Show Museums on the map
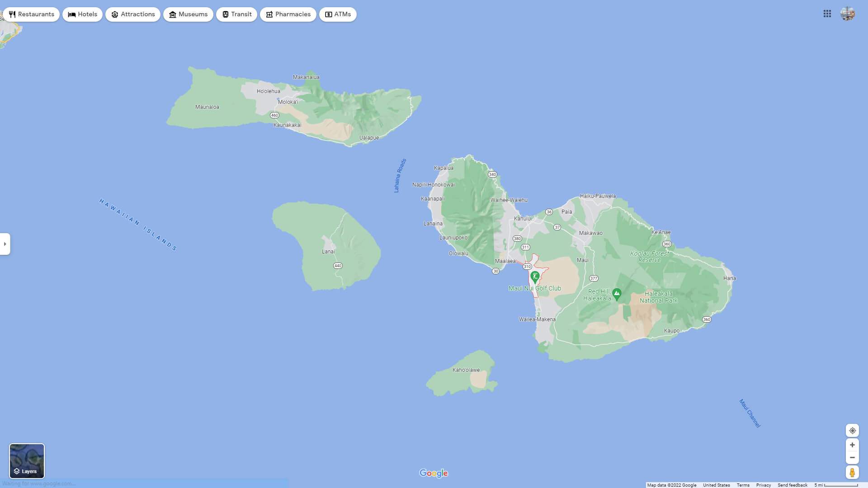Image resolution: width=868 pixels, height=488 pixels. coord(188,14)
